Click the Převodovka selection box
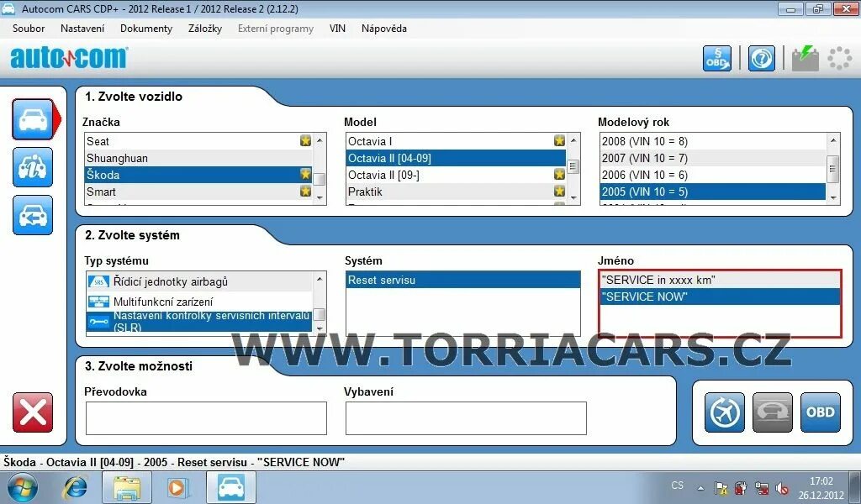 coord(206,417)
